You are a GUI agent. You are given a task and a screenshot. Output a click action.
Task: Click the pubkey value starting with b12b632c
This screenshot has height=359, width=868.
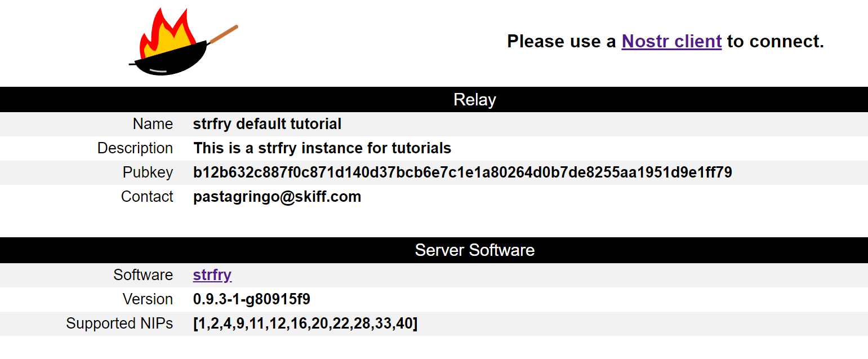pyautogui.click(x=462, y=172)
